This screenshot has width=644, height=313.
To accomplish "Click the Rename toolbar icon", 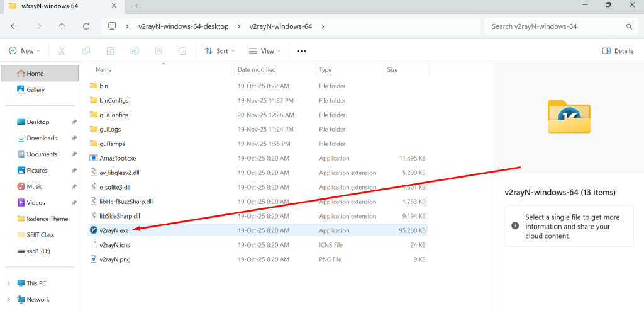I will pyautogui.click(x=135, y=51).
